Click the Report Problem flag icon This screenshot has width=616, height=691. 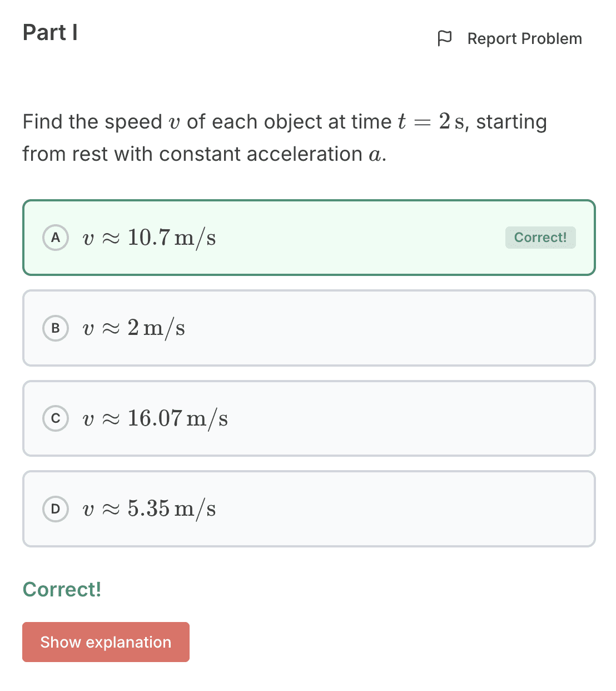[x=445, y=38]
